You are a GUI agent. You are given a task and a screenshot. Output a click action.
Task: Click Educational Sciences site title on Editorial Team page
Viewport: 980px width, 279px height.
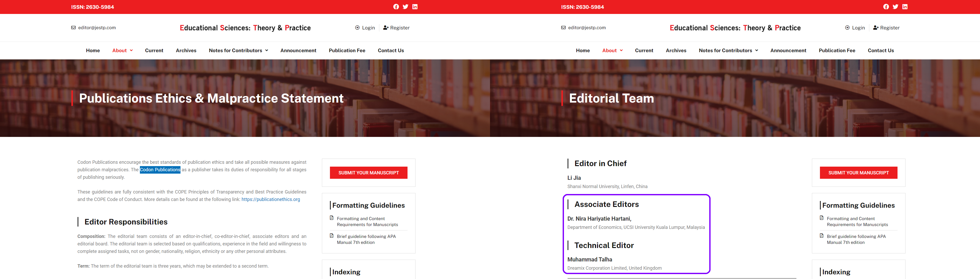(735, 28)
